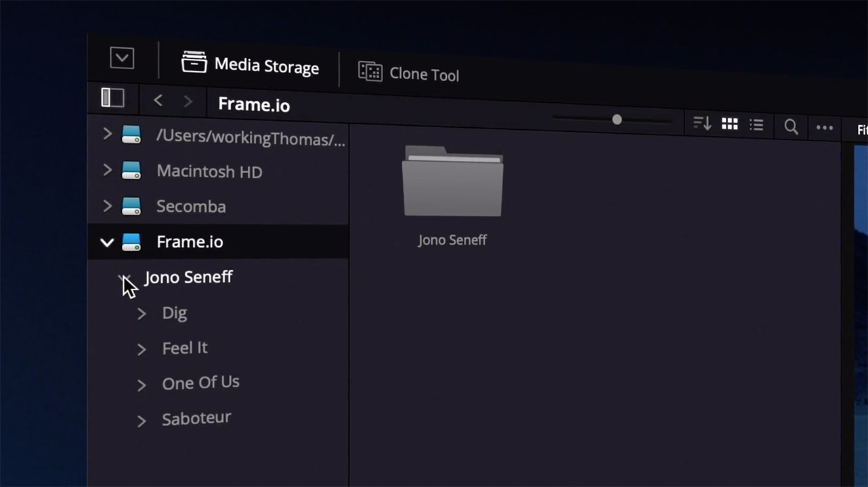The width and height of the screenshot is (868, 487).
Task: Open the Fit zoom dropdown
Action: click(x=861, y=130)
